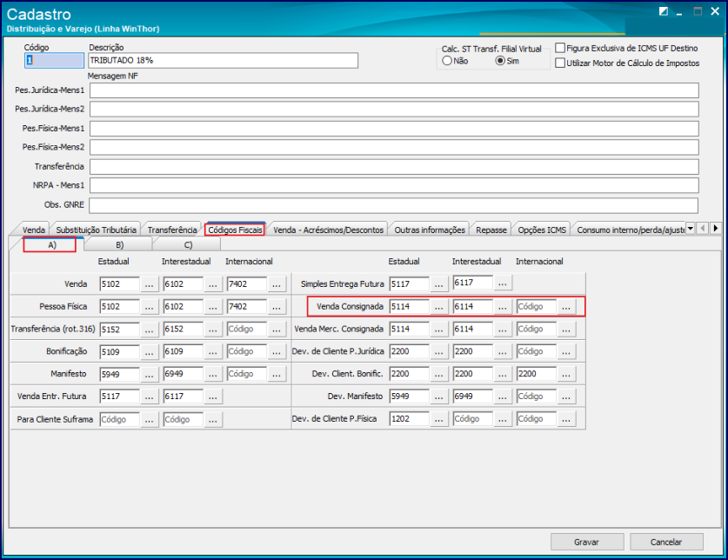
Task: Open lookup for Bonificação Internacional code
Action: pos(277,351)
